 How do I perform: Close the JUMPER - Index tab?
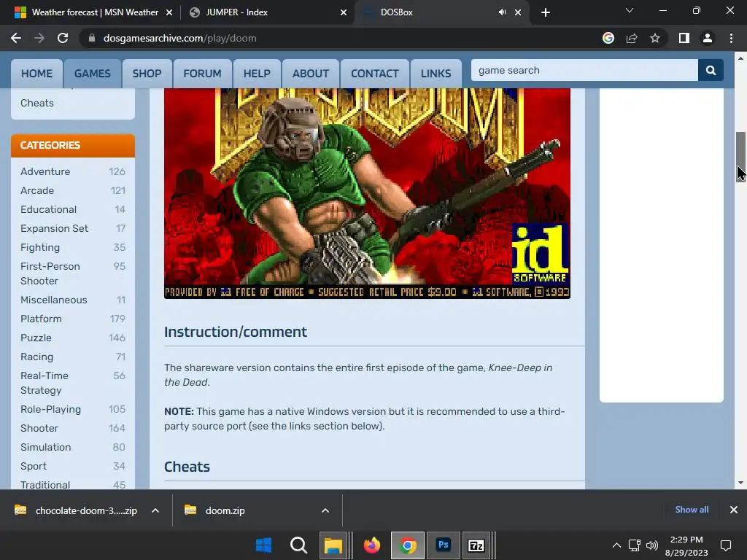click(x=344, y=12)
